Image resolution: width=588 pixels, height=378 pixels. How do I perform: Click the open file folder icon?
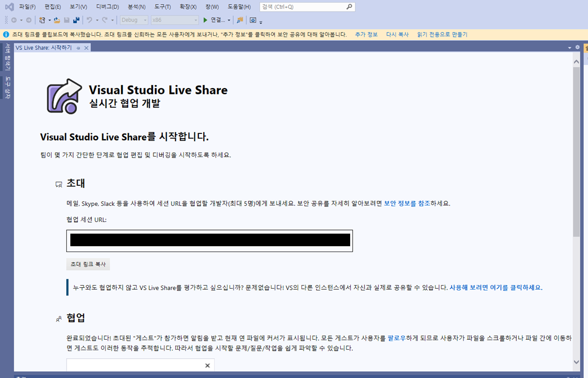tap(57, 20)
